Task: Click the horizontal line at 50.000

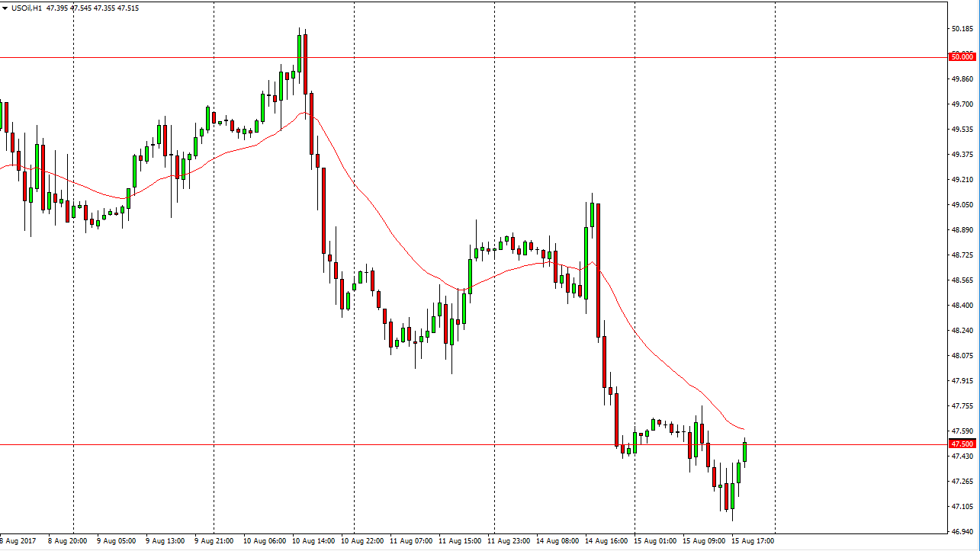Action: click(458, 57)
